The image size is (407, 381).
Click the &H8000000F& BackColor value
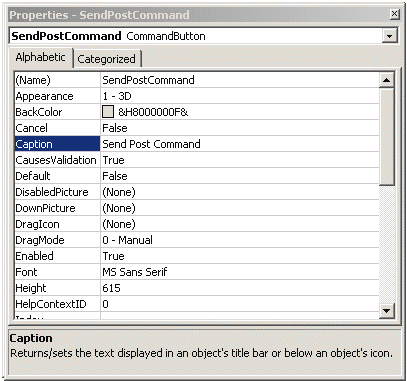[x=153, y=112]
